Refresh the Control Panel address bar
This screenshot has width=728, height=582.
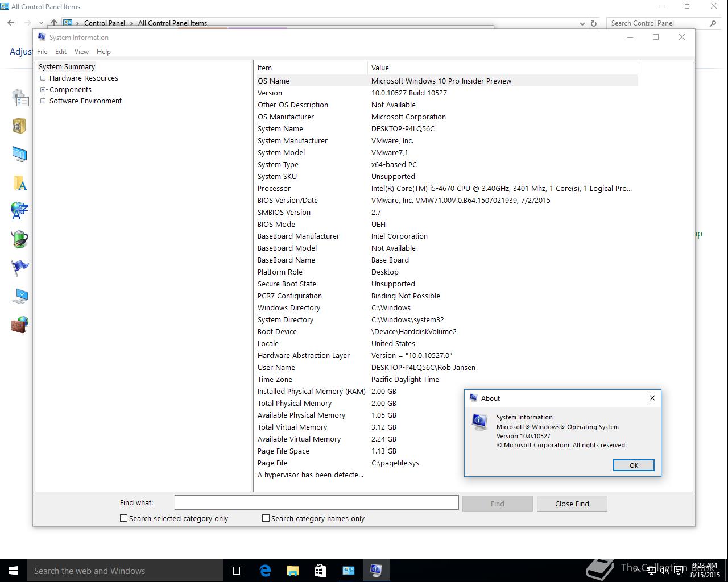[x=594, y=23]
